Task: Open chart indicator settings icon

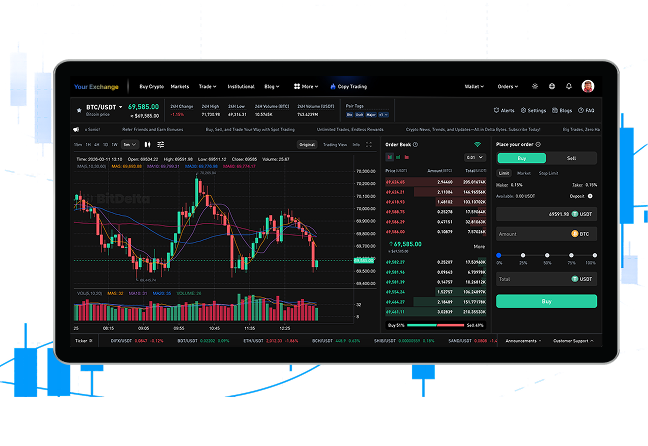Action: click(x=160, y=145)
